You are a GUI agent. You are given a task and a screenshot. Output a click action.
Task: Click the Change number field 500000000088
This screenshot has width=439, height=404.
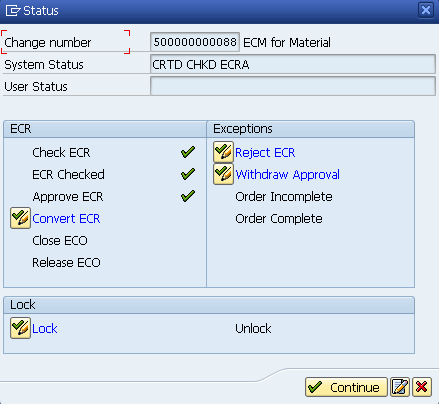pos(195,42)
